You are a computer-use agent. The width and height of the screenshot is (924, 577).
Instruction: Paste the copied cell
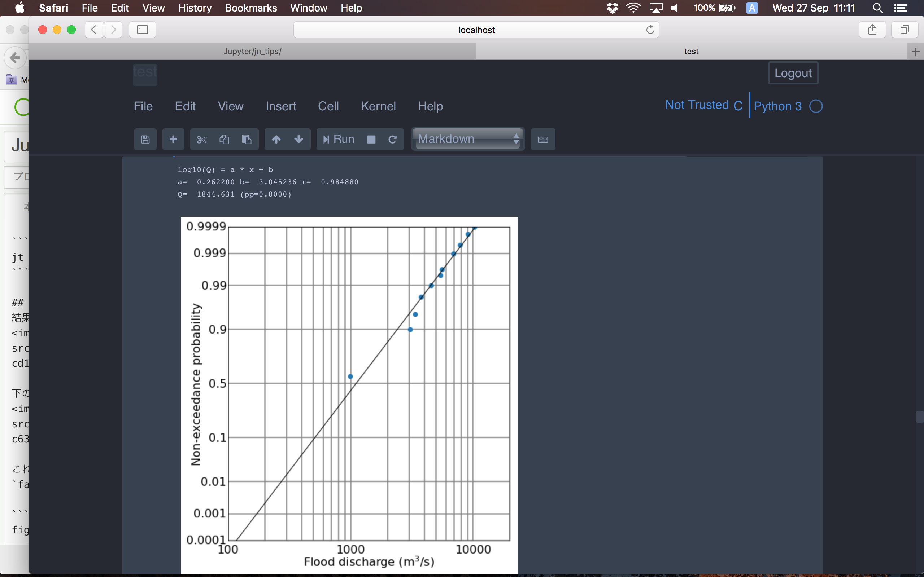click(247, 139)
